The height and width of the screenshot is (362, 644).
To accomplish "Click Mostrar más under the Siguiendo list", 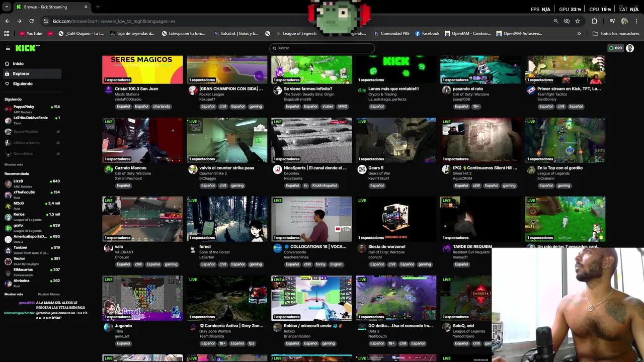I will point(14,164).
